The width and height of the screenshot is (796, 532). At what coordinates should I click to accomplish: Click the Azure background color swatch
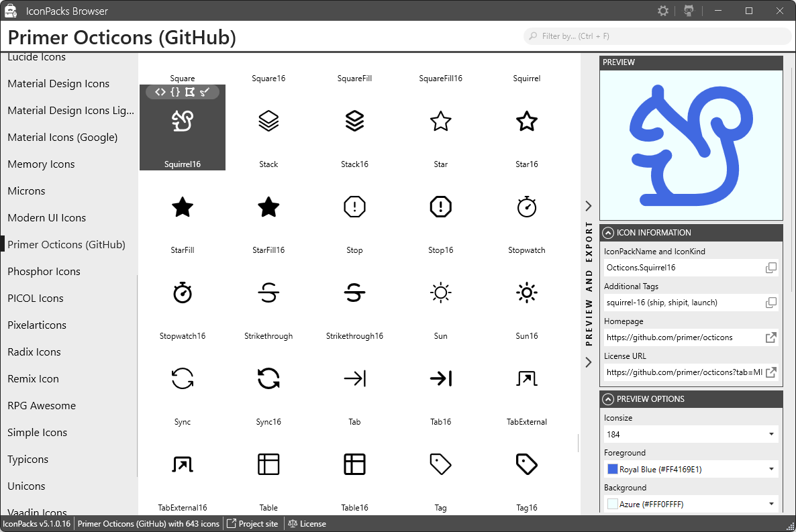point(612,504)
